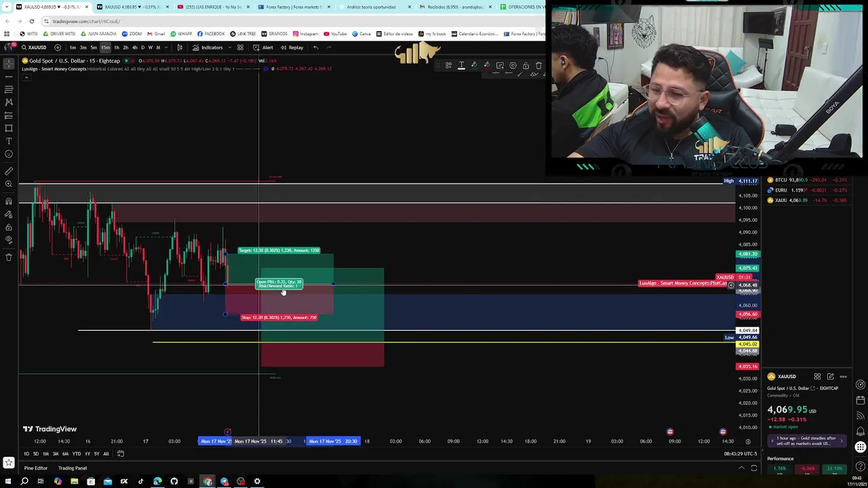
Task: Select the 1M date range
Action: click(x=45, y=454)
